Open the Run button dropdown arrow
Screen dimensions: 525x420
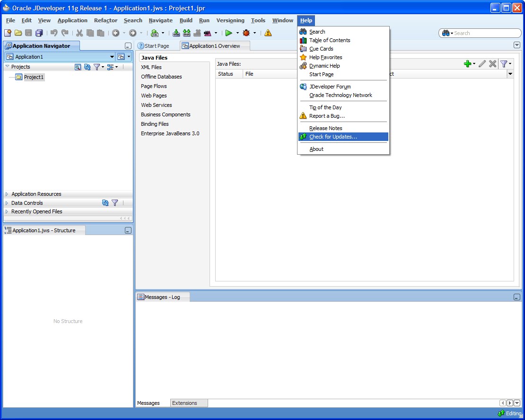point(237,33)
